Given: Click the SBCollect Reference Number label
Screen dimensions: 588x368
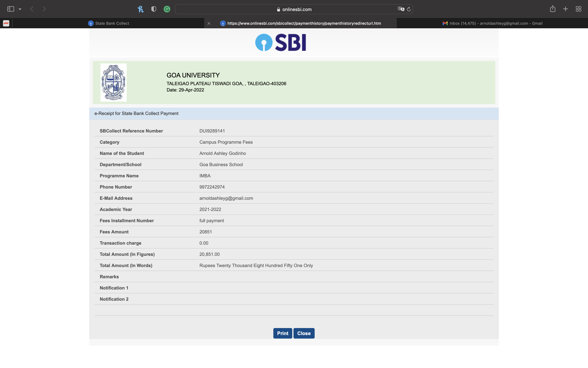Looking at the screenshot, I should coord(131,131).
